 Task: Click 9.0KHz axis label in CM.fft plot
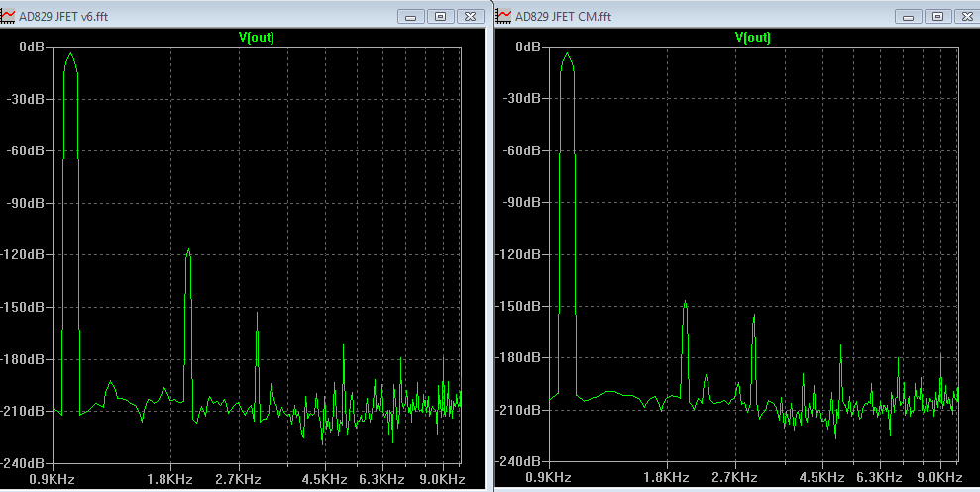click(x=939, y=477)
